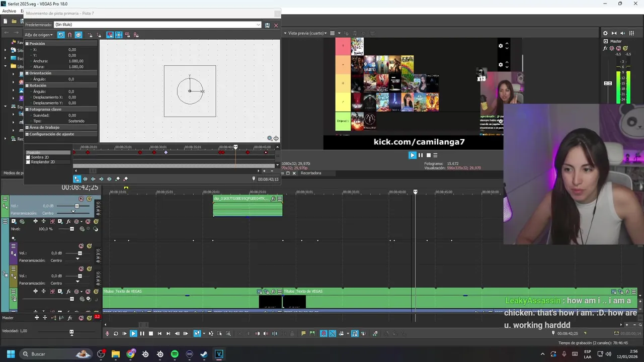Switch to the Recortadora tab

click(x=310, y=173)
